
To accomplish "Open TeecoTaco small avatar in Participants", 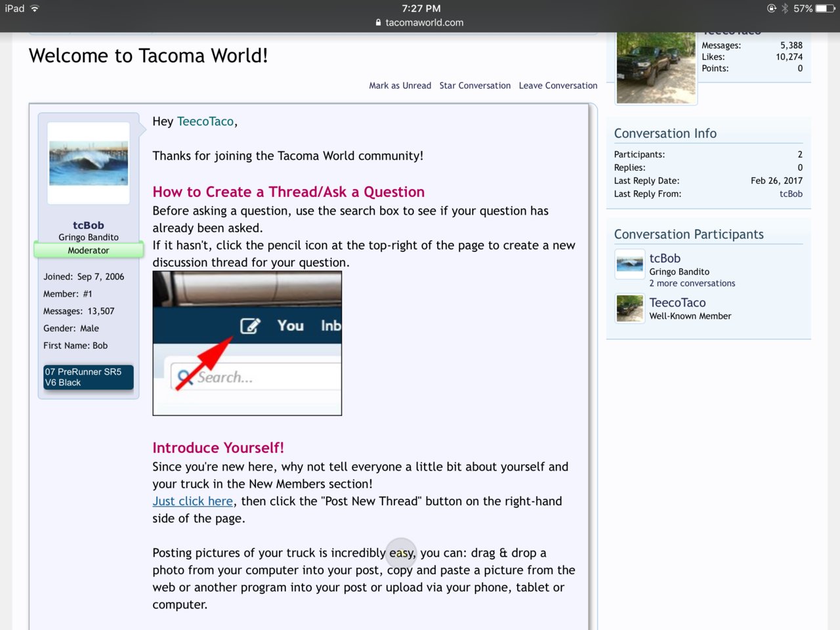I will pos(630,308).
